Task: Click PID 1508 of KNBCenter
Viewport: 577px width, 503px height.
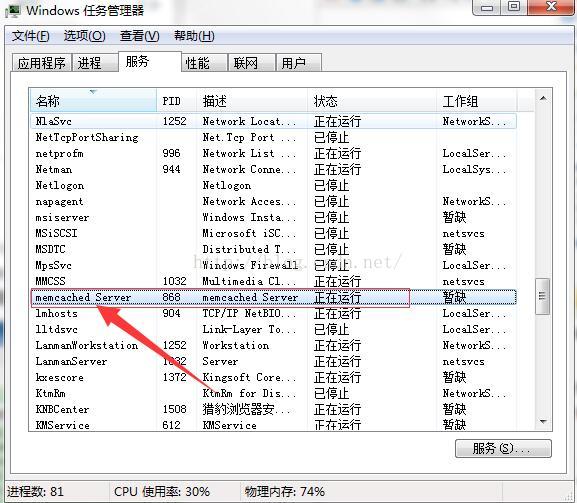Action: (174, 409)
